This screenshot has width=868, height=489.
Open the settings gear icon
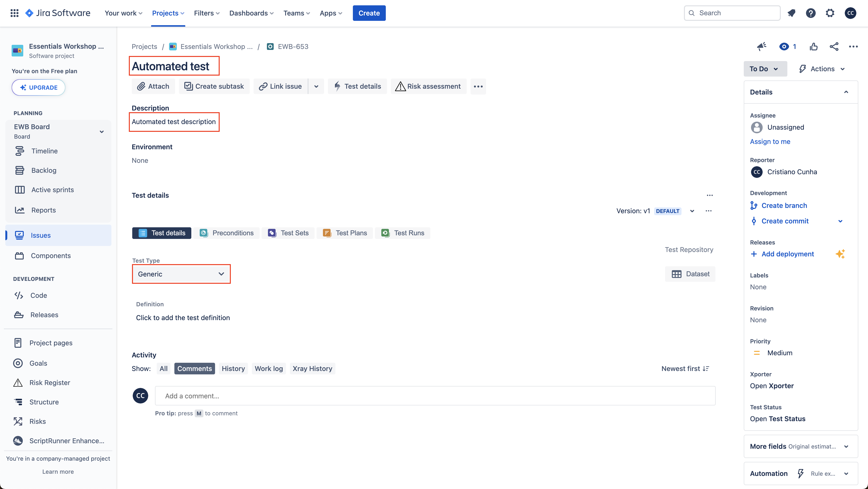coord(829,13)
